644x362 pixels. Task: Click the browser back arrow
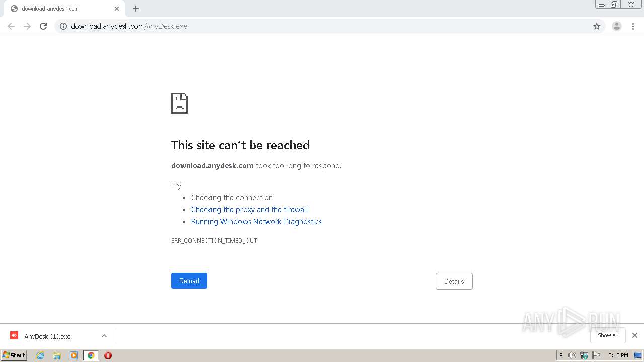coord(11,26)
